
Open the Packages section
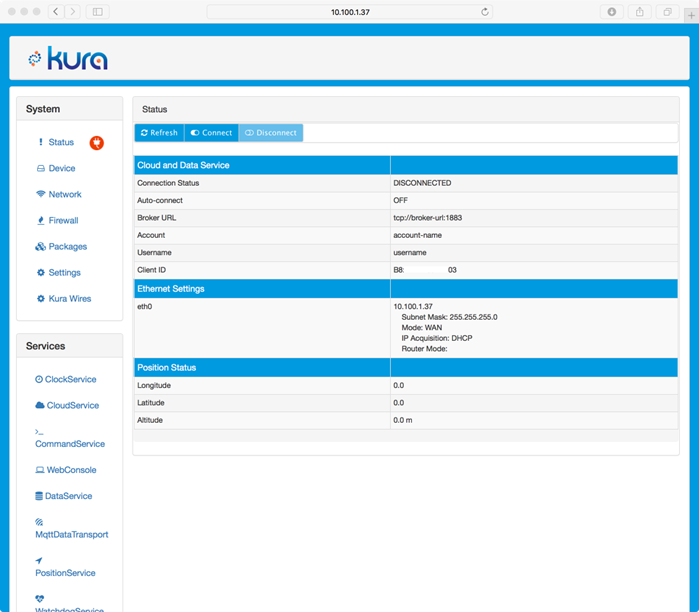(68, 246)
